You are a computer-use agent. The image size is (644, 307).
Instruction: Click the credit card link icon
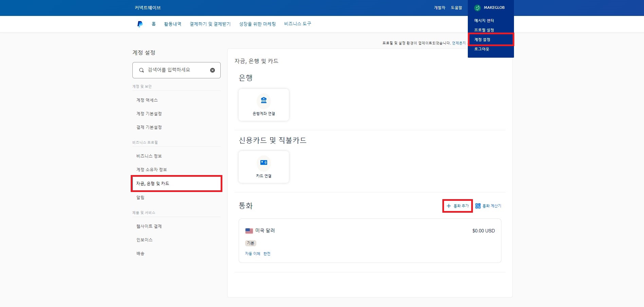pos(264,162)
